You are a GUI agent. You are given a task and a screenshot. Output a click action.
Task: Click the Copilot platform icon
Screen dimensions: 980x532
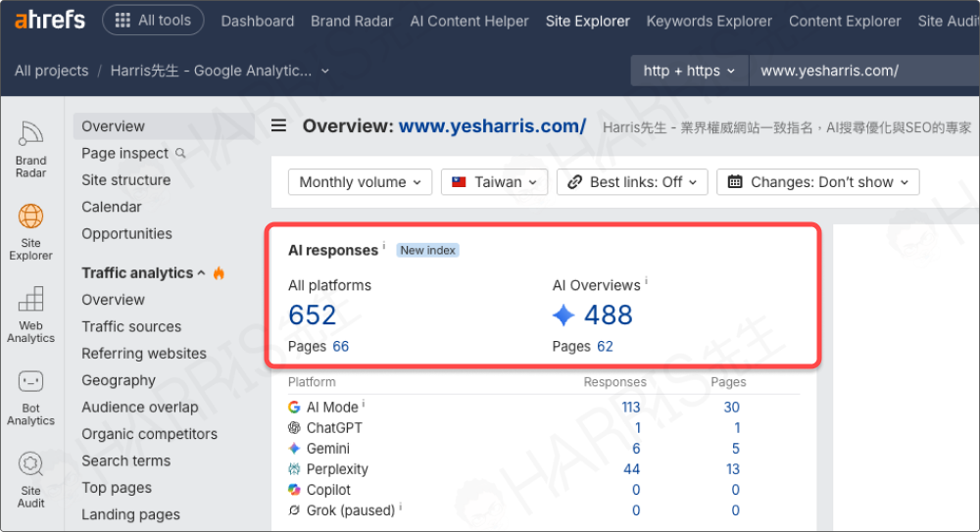pyautogui.click(x=294, y=490)
